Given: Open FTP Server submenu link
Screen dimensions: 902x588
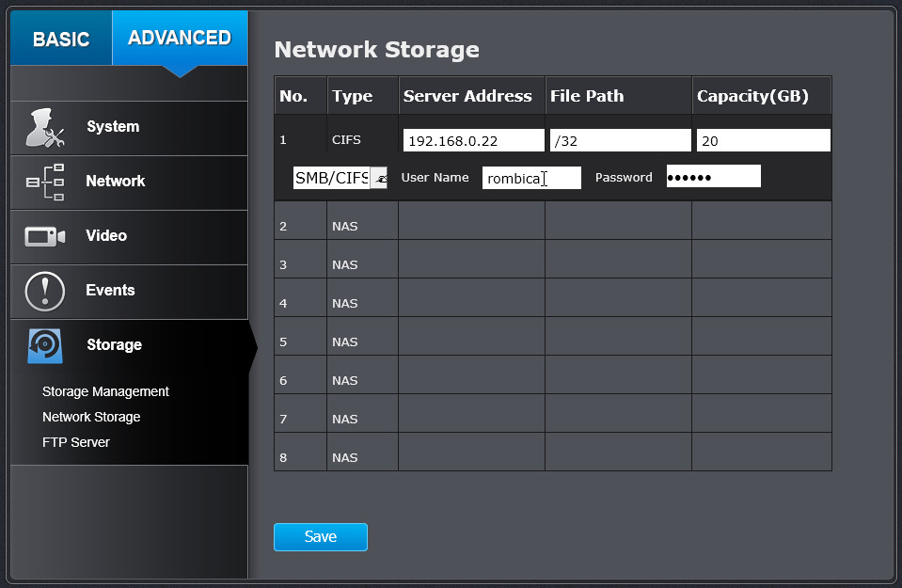Looking at the screenshot, I should click(x=76, y=442).
